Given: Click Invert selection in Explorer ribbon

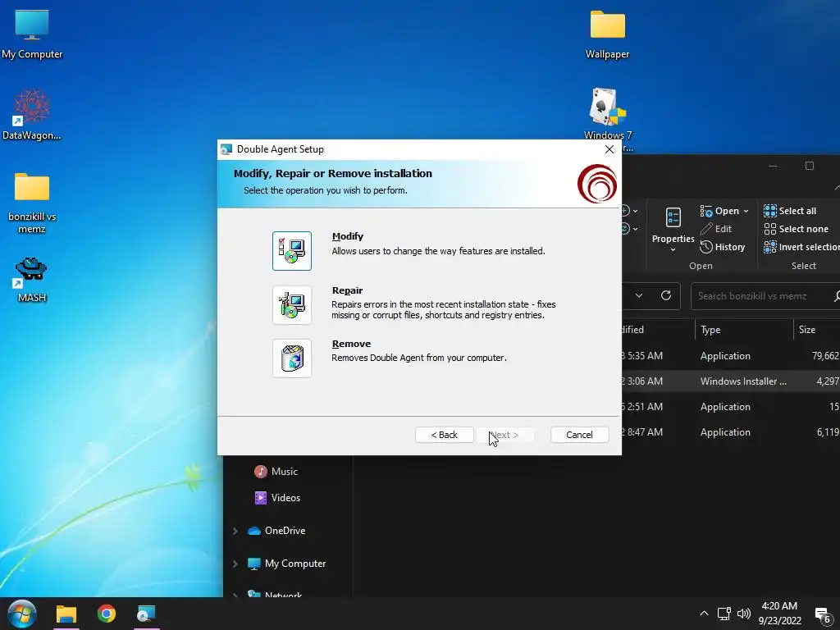Looking at the screenshot, I should [x=801, y=247].
